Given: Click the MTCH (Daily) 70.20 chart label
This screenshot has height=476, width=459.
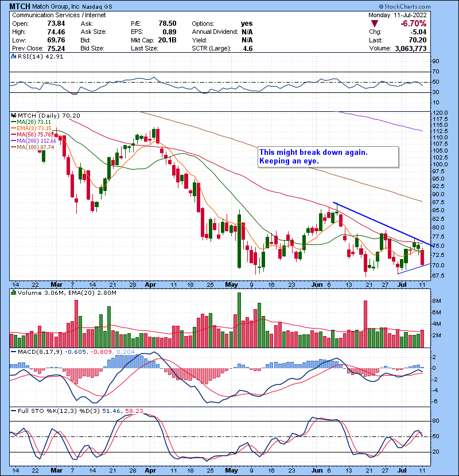Looking at the screenshot, I should coord(49,116).
